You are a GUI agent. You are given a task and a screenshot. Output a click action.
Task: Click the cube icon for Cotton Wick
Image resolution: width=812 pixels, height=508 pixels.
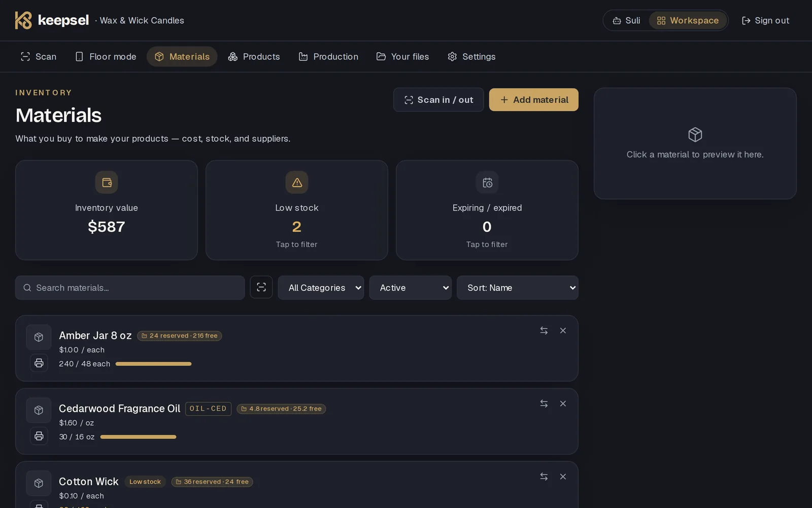coord(39,483)
